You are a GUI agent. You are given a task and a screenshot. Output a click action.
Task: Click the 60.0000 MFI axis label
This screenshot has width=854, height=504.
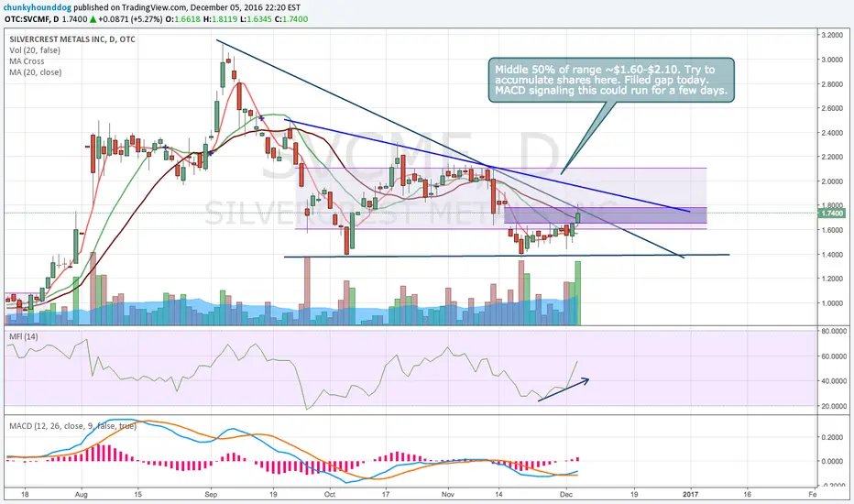(833, 356)
